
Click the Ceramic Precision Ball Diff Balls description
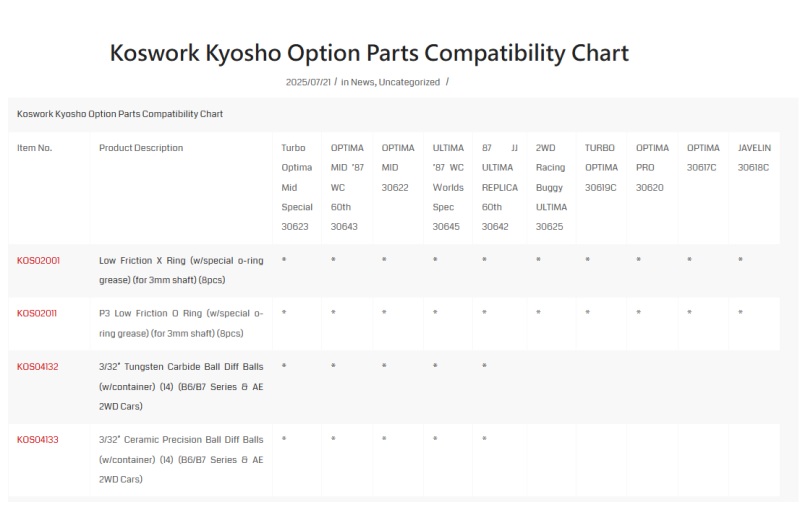pos(181,460)
